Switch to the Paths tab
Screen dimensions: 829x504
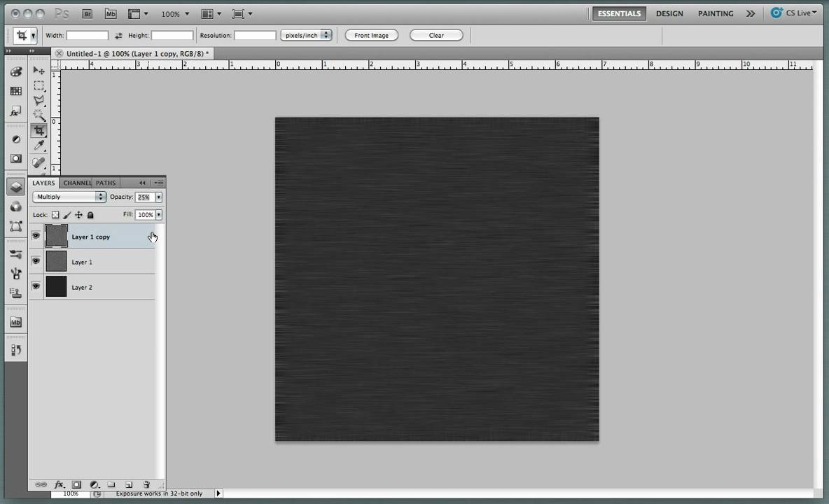pos(106,183)
